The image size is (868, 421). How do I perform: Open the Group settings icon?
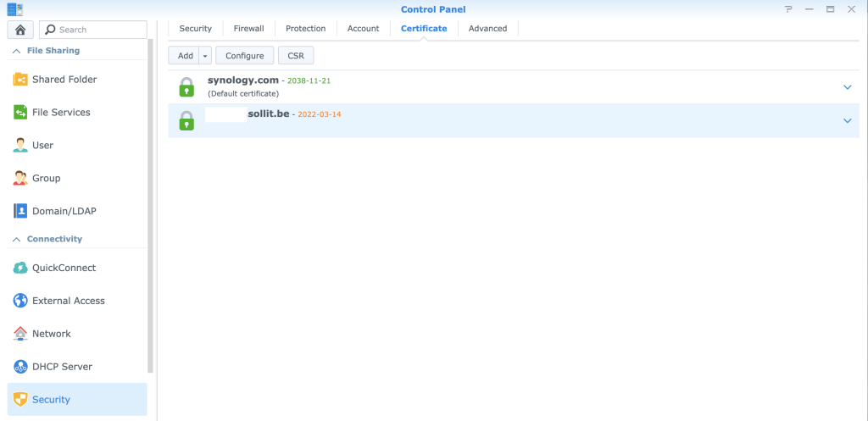(x=20, y=179)
